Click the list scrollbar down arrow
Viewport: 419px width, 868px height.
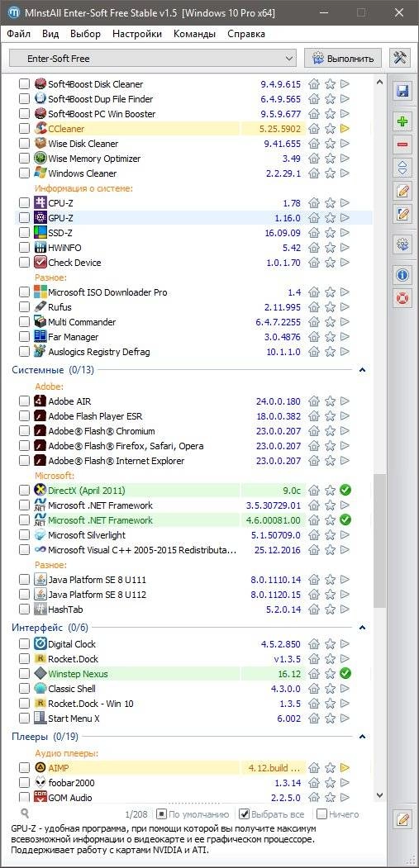click(379, 795)
